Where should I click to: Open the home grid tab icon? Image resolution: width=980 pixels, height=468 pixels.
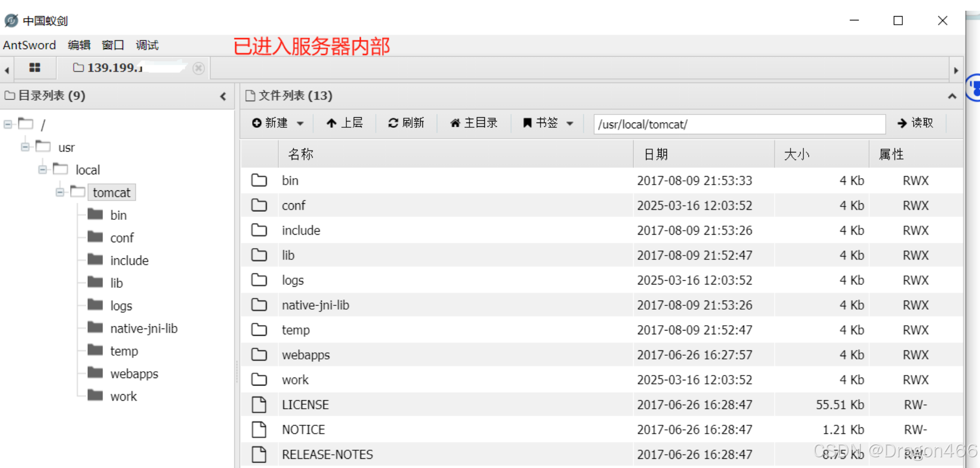point(35,68)
